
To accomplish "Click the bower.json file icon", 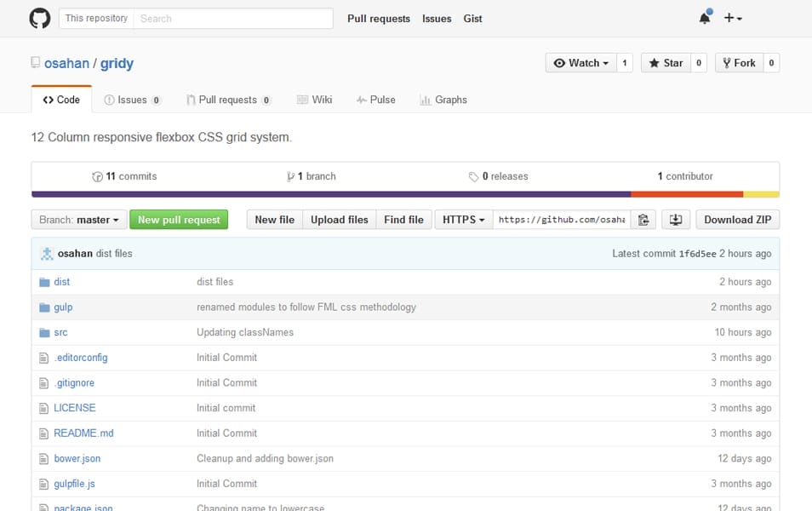I will coord(44,459).
